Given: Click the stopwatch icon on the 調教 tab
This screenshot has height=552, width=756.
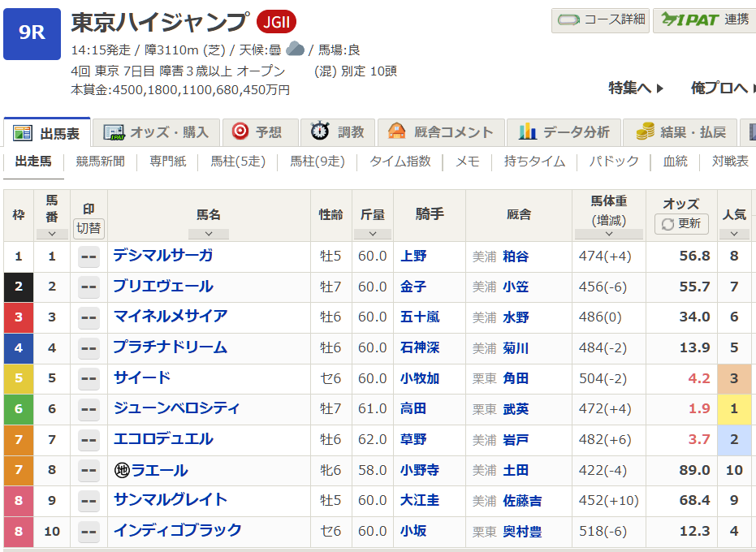Looking at the screenshot, I should 321,132.
